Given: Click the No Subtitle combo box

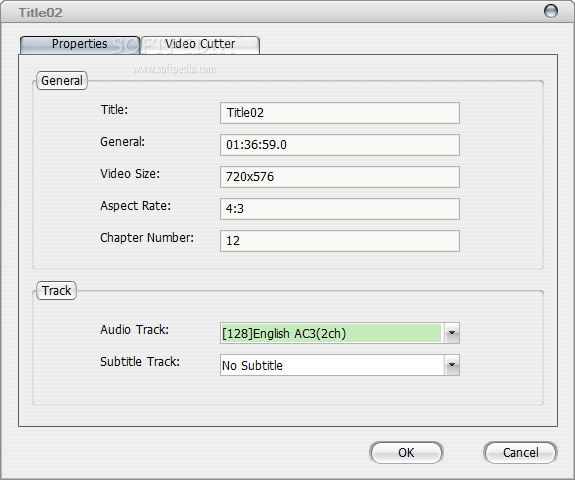Looking at the screenshot, I should [340, 365].
